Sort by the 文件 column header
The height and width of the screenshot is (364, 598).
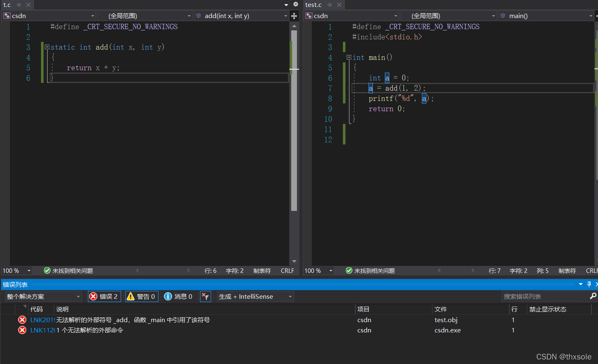tap(471, 309)
